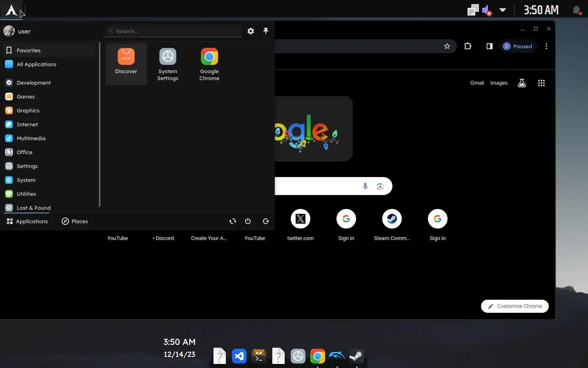Screen dimensions: 588x368
Task: Click the user avatar and name
Action: tap(17, 31)
